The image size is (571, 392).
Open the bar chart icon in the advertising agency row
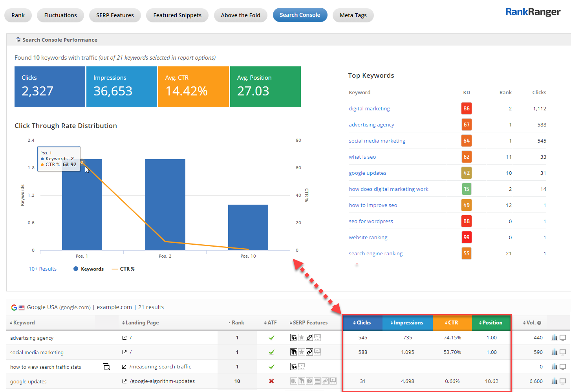pos(554,337)
